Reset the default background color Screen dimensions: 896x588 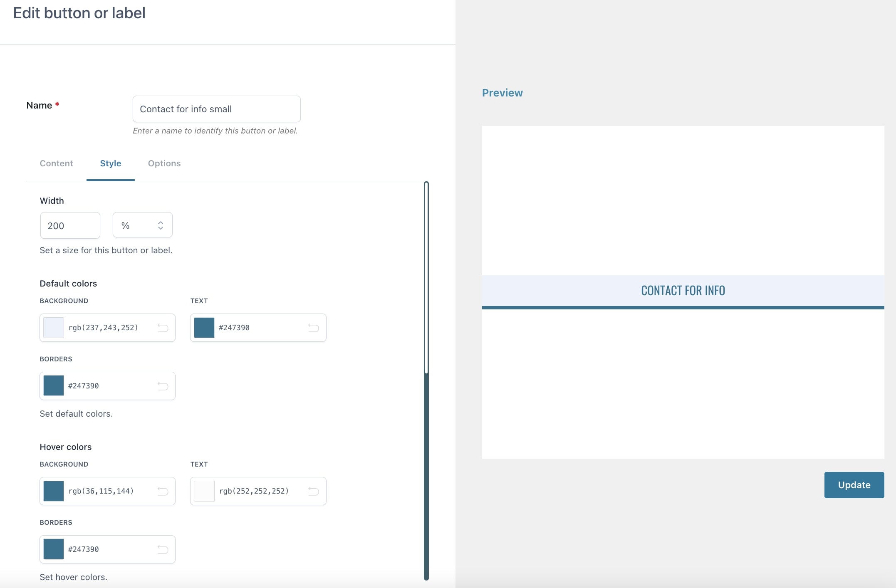[163, 328]
